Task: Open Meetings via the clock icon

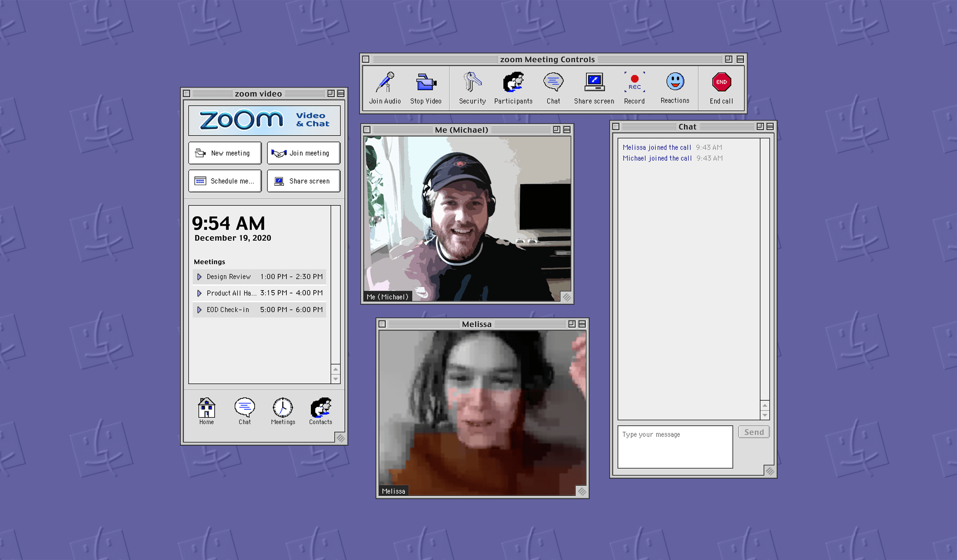Action: pyautogui.click(x=283, y=409)
